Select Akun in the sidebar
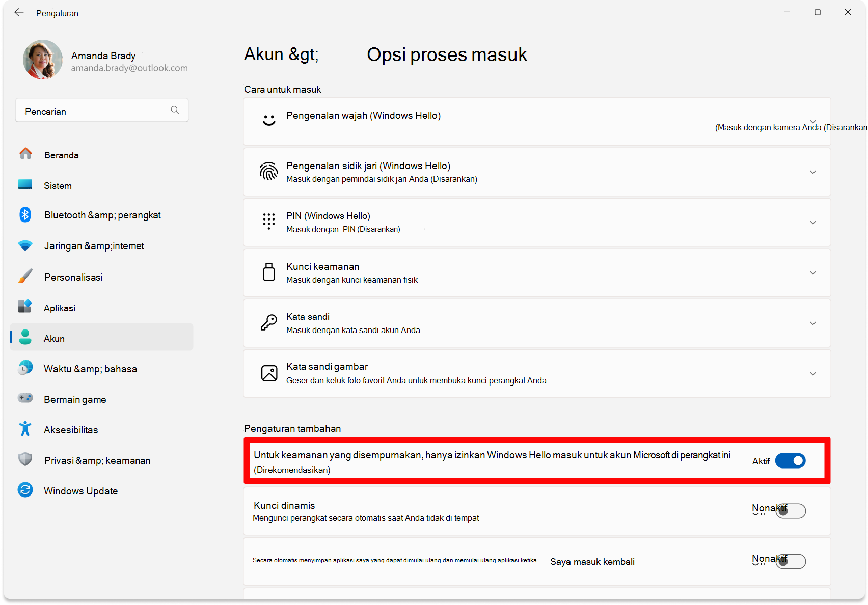 (102, 337)
